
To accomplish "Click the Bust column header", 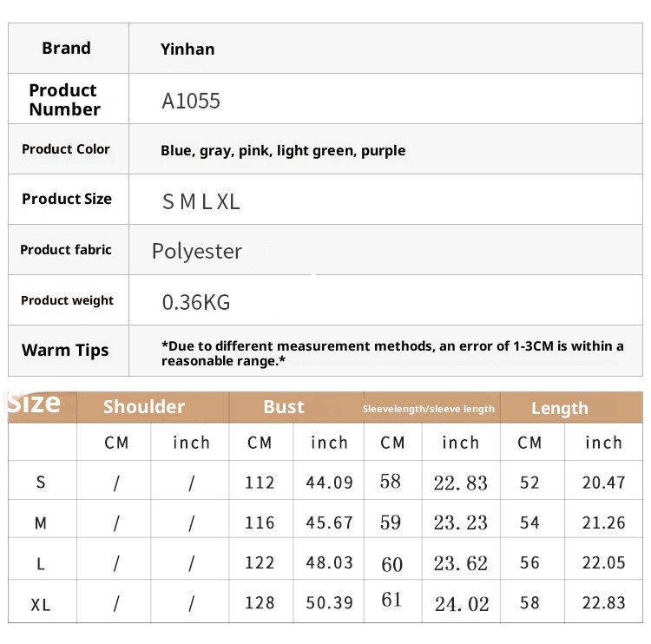I will (284, 407).
